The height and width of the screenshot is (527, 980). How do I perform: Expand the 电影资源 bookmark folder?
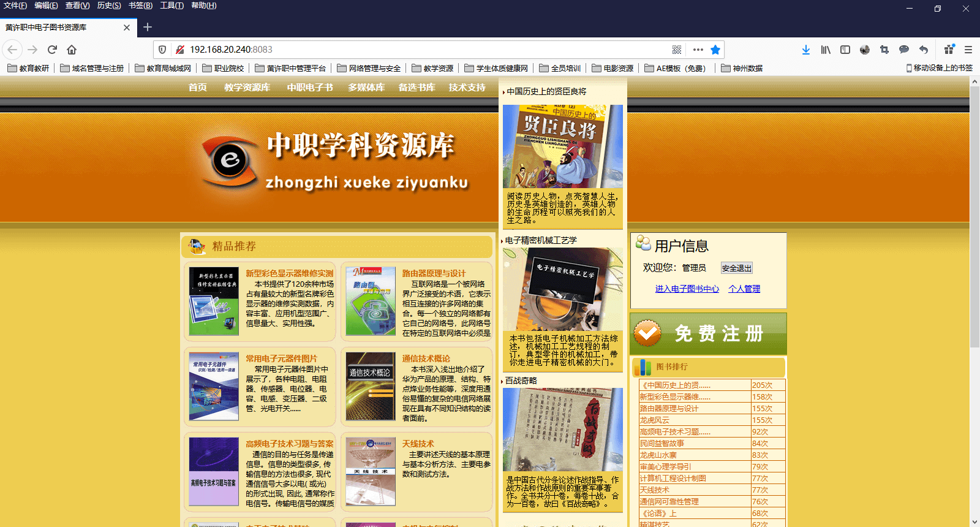coord(612,68)
